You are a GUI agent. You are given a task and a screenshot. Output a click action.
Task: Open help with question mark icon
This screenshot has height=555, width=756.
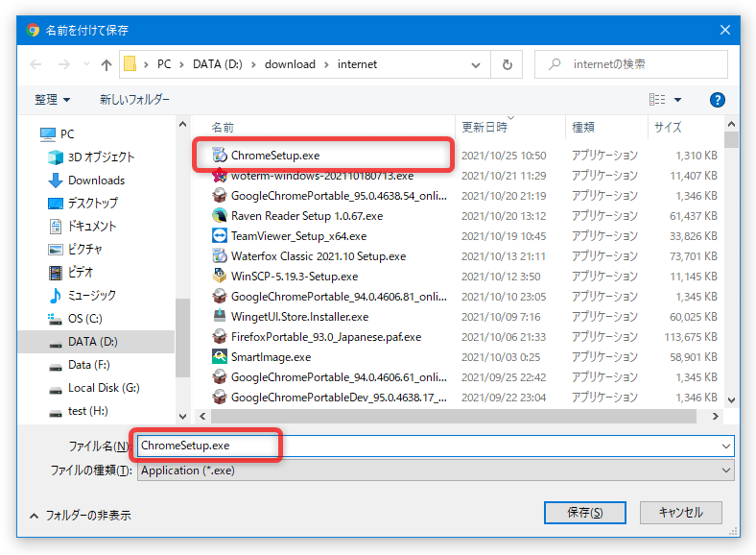tap(717, 100)
